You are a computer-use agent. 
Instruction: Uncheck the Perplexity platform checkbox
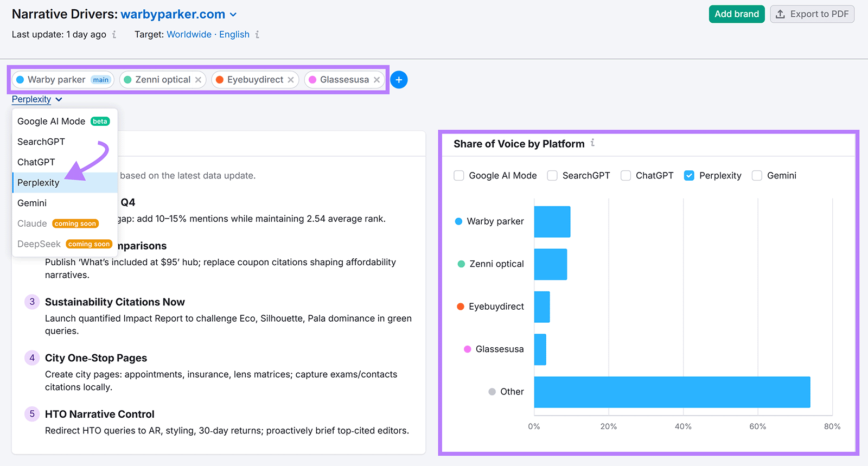tap(689, 176)
